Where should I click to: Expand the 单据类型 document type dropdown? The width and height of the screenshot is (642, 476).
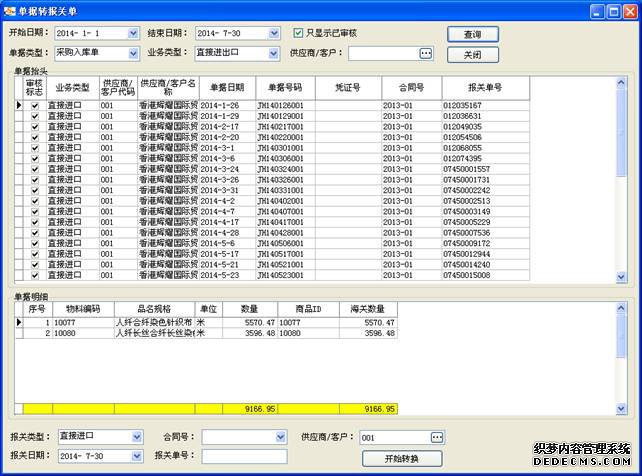(x=134, y=53)
